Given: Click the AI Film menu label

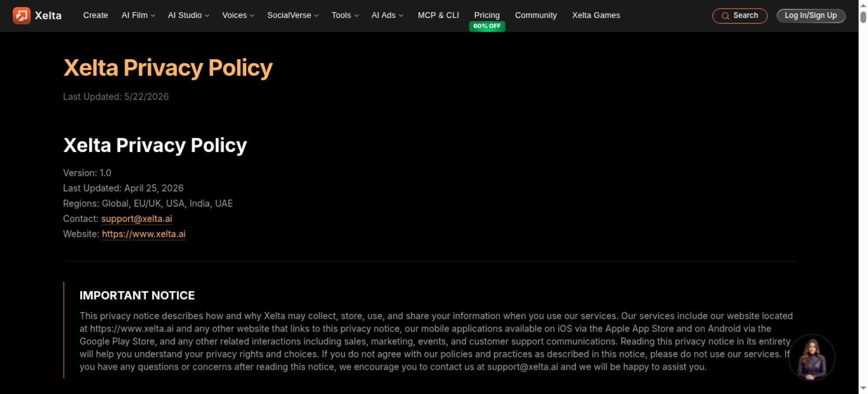Looking at the screenshot, I should click(135, 15).
